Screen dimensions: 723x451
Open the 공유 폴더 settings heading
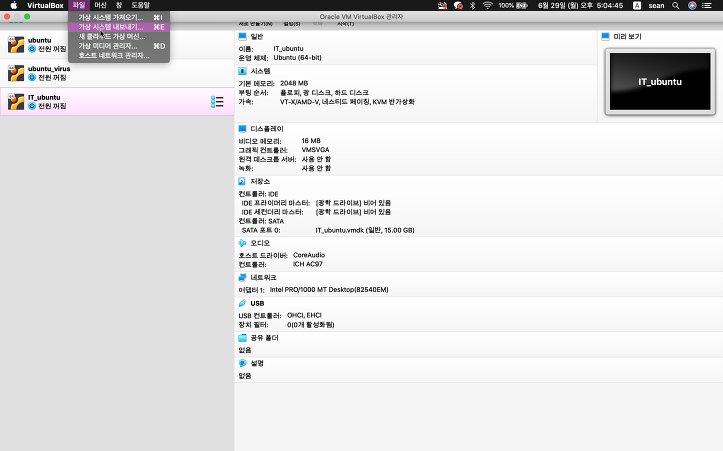[264, 338]
